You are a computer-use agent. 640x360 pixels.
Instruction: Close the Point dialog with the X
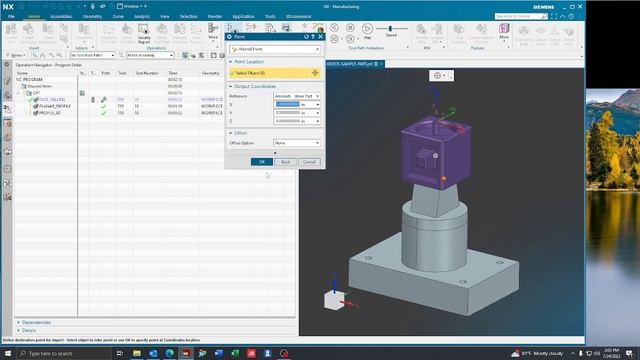[320, 37]
